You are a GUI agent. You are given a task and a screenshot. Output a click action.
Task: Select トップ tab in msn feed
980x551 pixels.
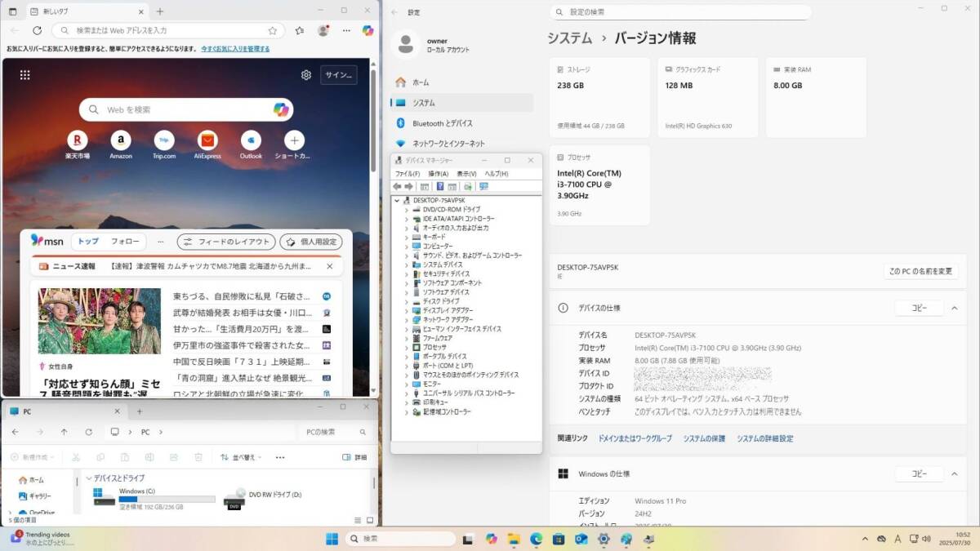88,242
